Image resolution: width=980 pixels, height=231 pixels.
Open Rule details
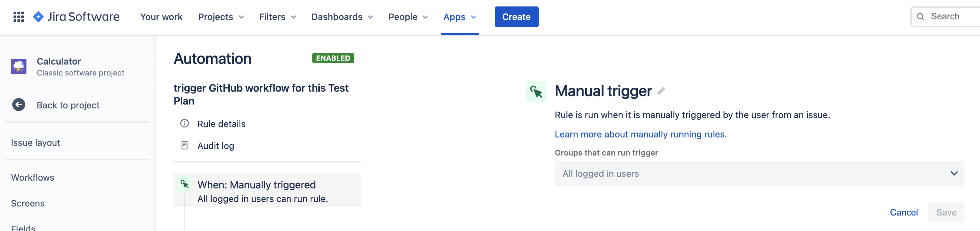(221, 124)
